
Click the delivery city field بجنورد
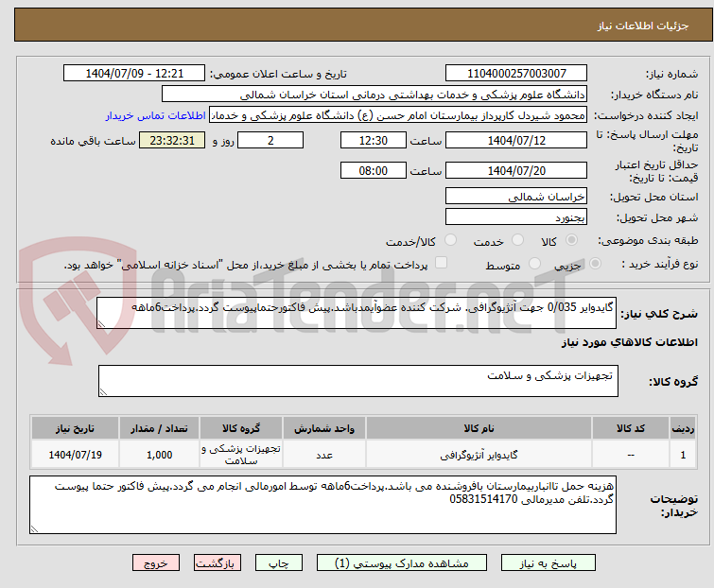[516, 217]
